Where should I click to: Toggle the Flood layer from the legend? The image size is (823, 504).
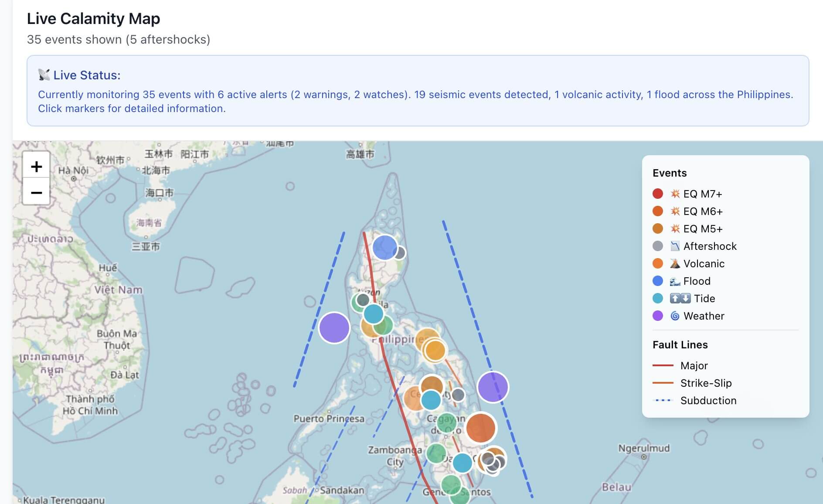(x=658, y=281)
